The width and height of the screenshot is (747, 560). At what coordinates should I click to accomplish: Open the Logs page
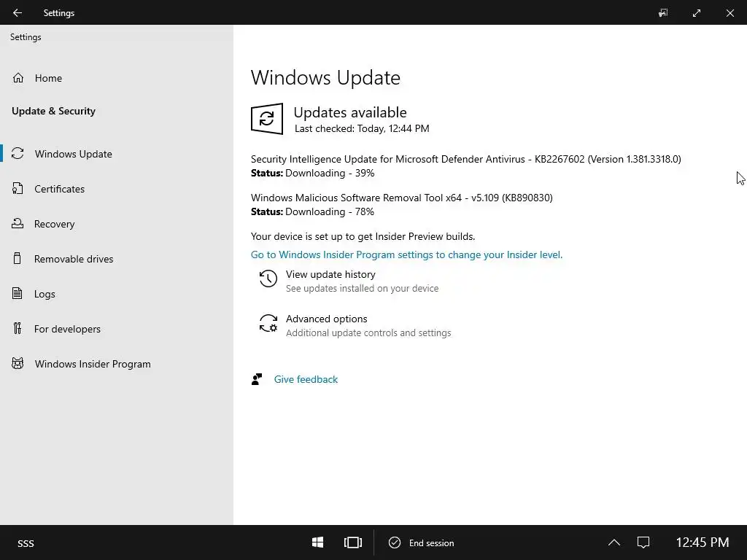(44, 294)
